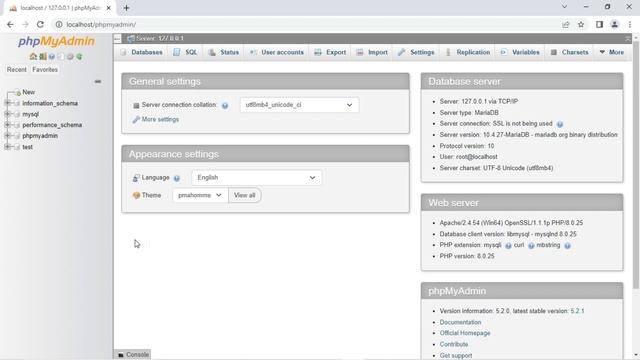Open Server connection collation dropdown
The image size is (640, 360).
point(299,105)
